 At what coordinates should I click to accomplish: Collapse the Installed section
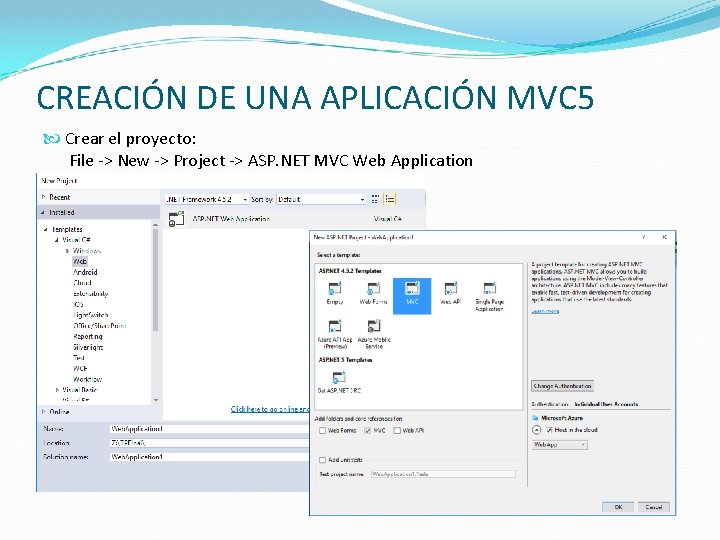tap(43, 212)
